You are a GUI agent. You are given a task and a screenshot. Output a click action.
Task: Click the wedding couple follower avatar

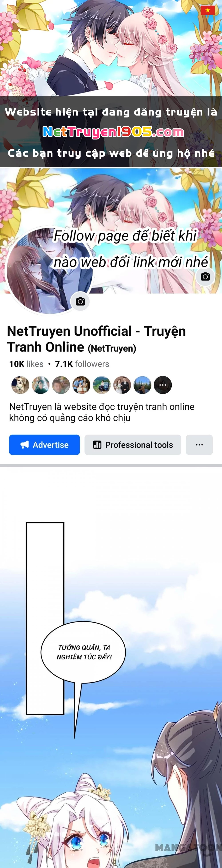pyautogui.click(x=122, y=385)
